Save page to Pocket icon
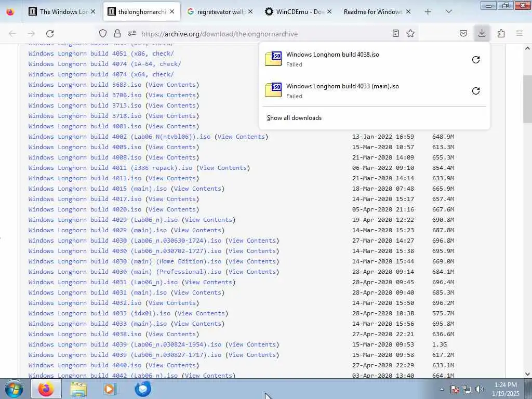Image resolution: width=532 pixels, height=399 pixels. [x=463, y=33]
